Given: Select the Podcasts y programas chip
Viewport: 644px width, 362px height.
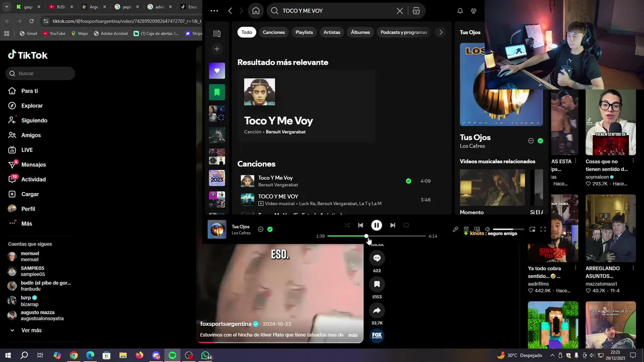Looking at the screenshot, I should click(x=404, y=32).
